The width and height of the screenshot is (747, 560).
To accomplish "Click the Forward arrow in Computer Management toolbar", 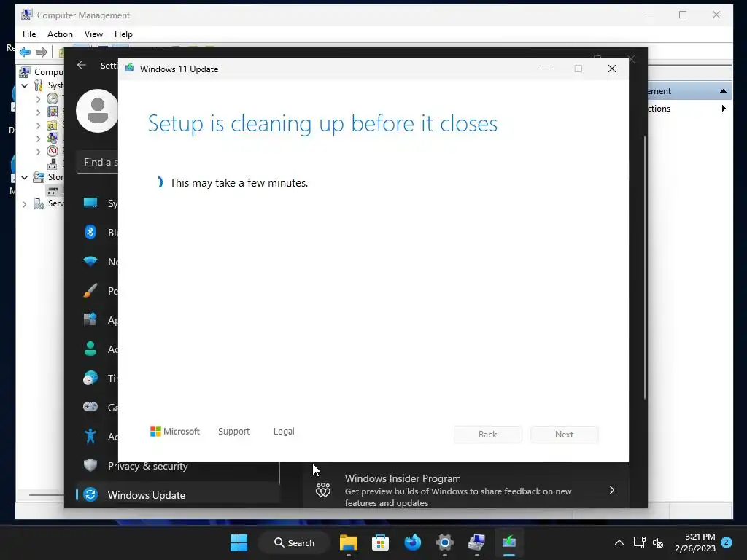I will pos(42,52).
